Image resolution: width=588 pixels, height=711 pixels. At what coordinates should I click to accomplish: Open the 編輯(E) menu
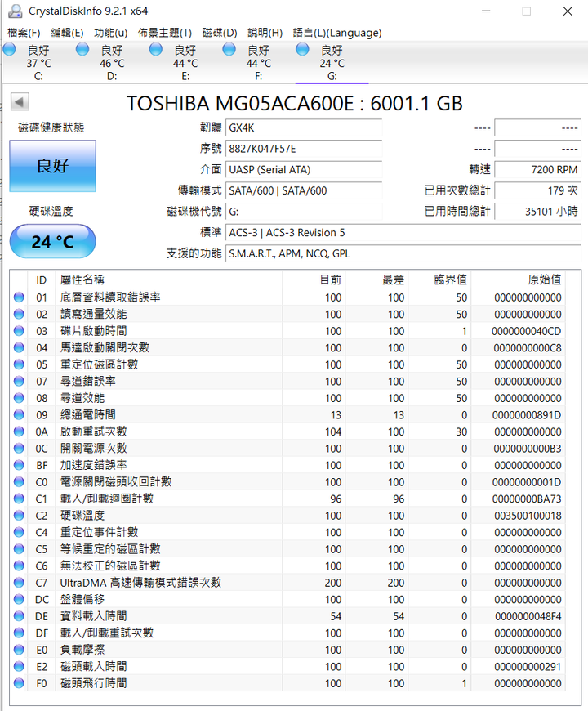[x=67, y=33]
